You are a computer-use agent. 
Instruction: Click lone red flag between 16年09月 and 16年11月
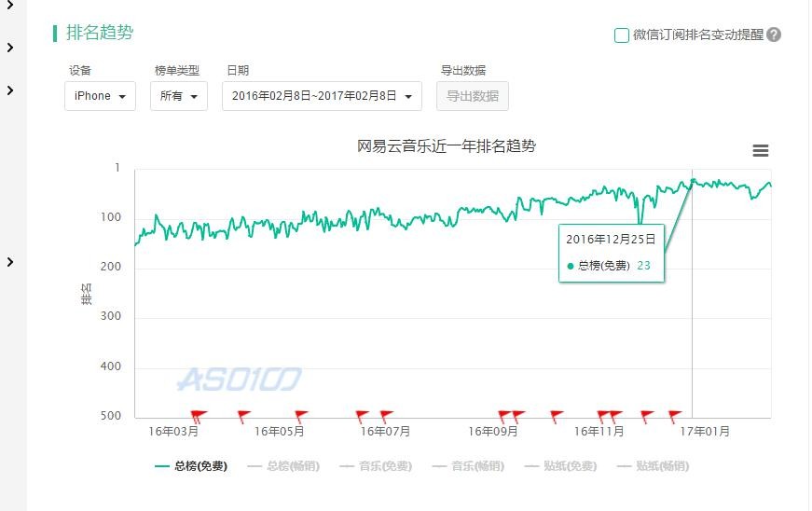click(x=557, y=416)
